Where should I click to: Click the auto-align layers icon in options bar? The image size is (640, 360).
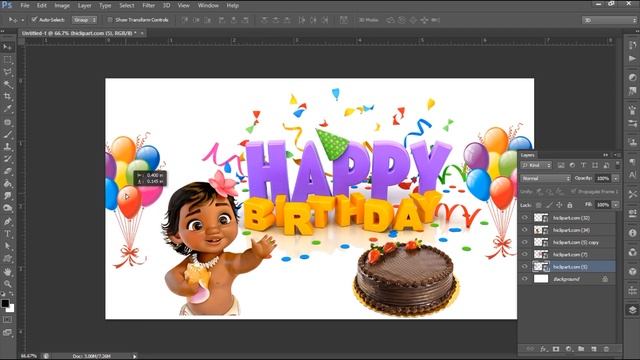[344, 20]
